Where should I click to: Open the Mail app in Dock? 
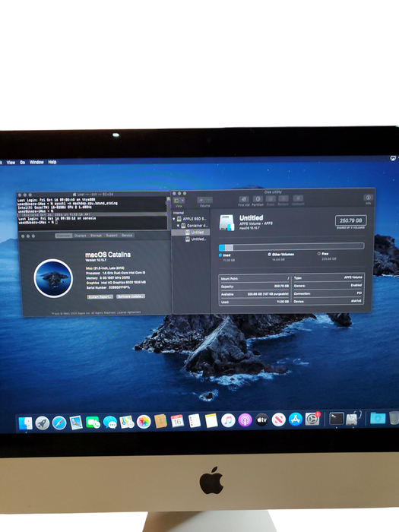point(76,423)
